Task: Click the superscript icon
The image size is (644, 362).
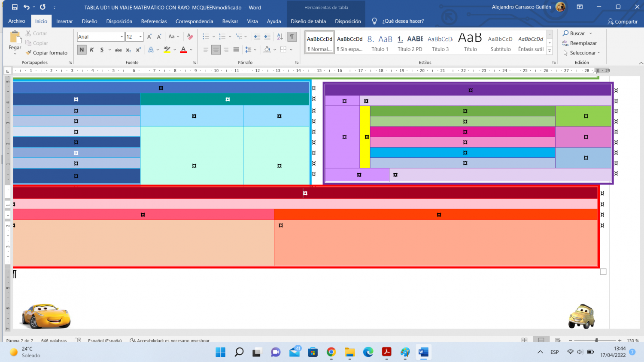Action: pyautogui.click(x=138, y=50)
